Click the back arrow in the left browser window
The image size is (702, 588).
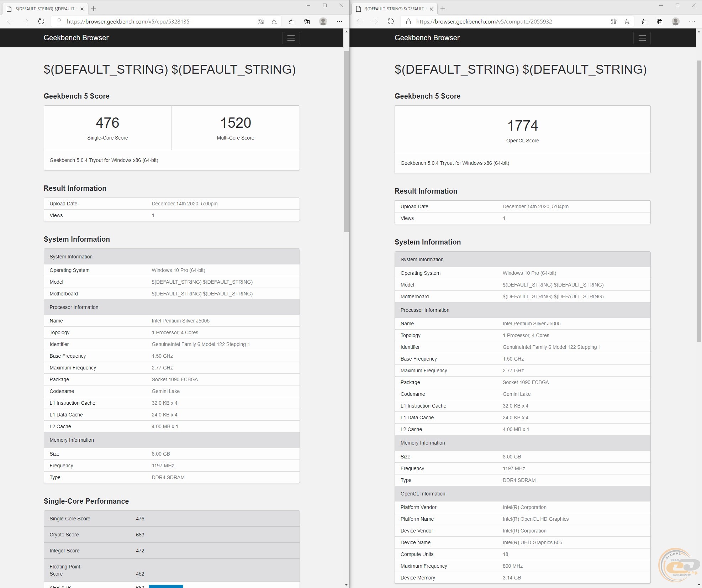[10, 21]
